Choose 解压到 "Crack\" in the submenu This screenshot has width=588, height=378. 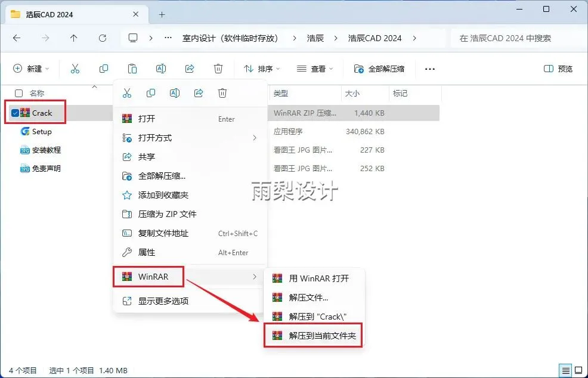(314, 317)
